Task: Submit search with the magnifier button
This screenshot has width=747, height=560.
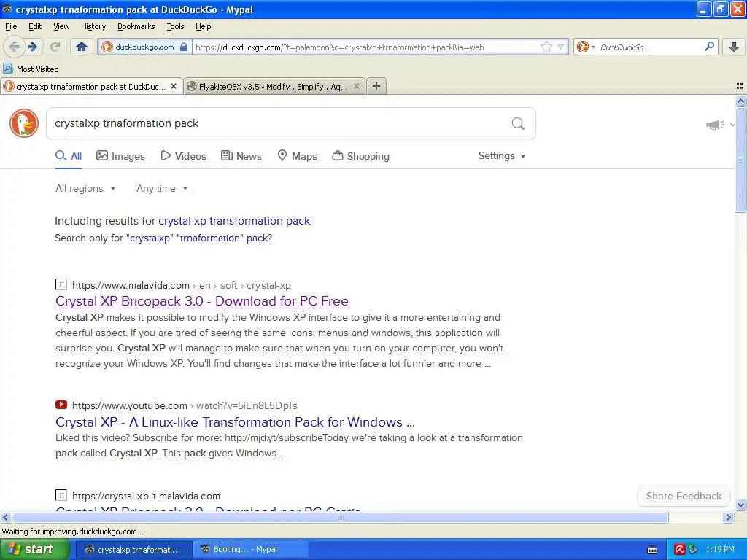Action: tap(518, 123)
